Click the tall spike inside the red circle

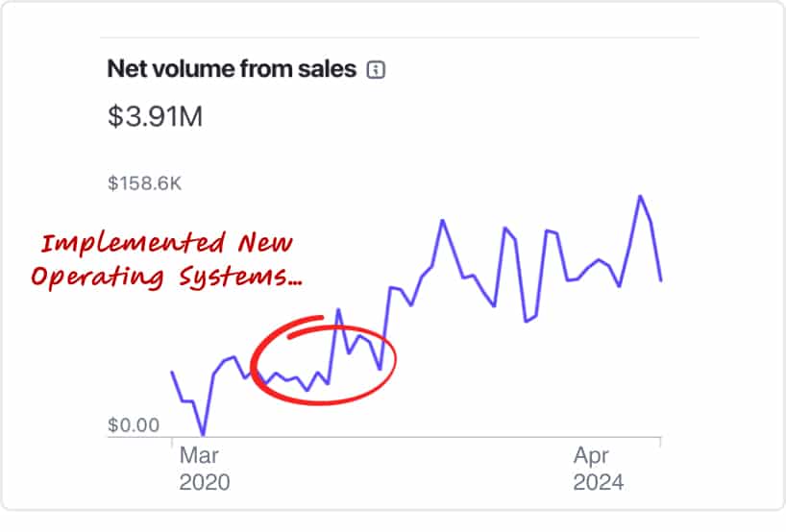[x=338, y=310]
